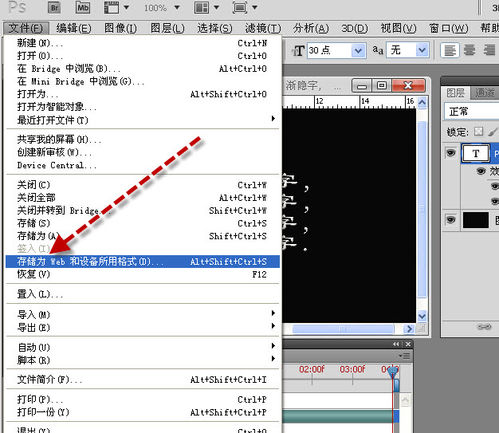Choose 打开 from the file menu
The height and width of the screenshot is (433, 499).
(x=143, y=56)
